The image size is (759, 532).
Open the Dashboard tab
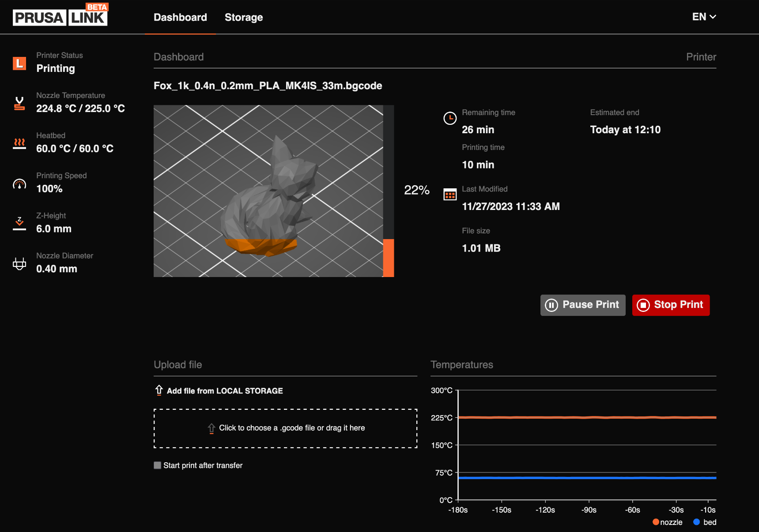(x=180, y=17)
